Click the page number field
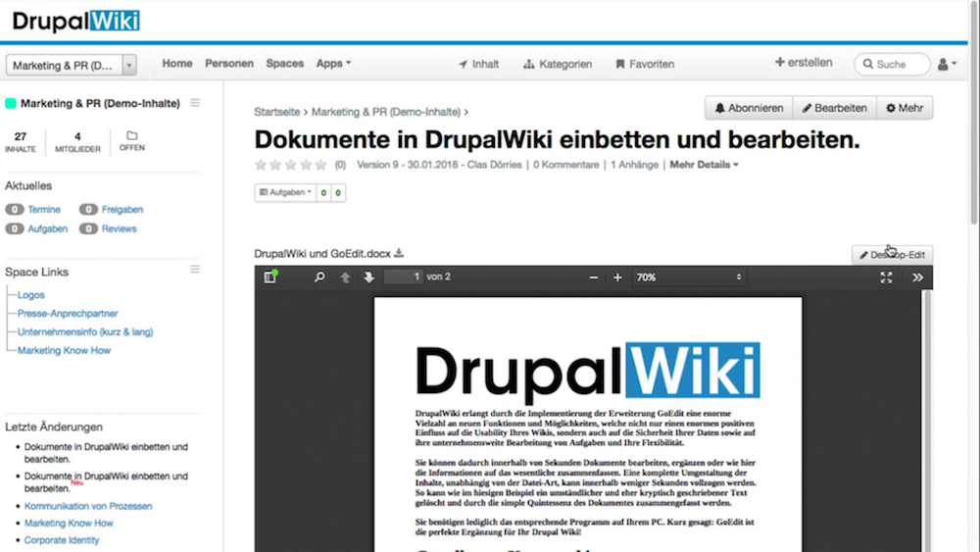The height and width of the screenshot is (552, 980). pos(403,276)
